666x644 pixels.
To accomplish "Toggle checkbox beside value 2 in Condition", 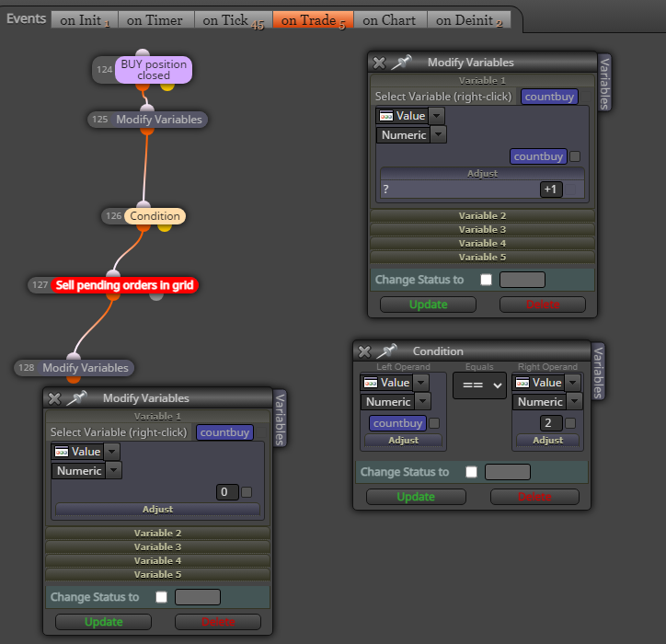I will [570, 423].
